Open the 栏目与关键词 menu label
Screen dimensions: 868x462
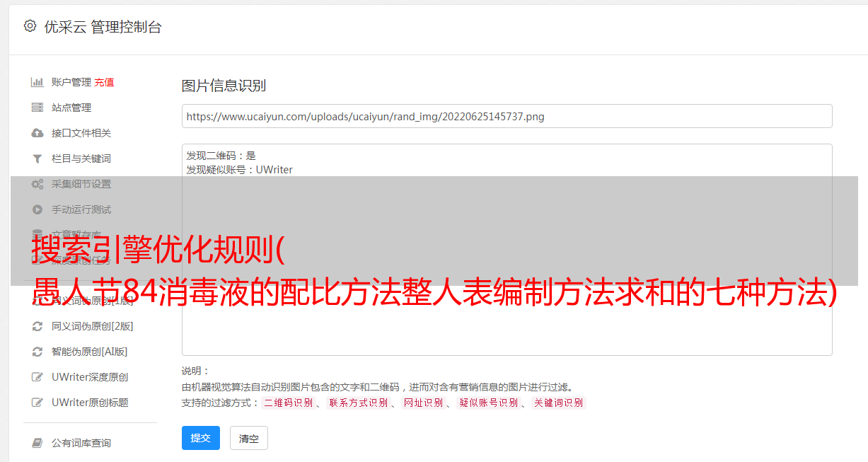coord(81,158)
